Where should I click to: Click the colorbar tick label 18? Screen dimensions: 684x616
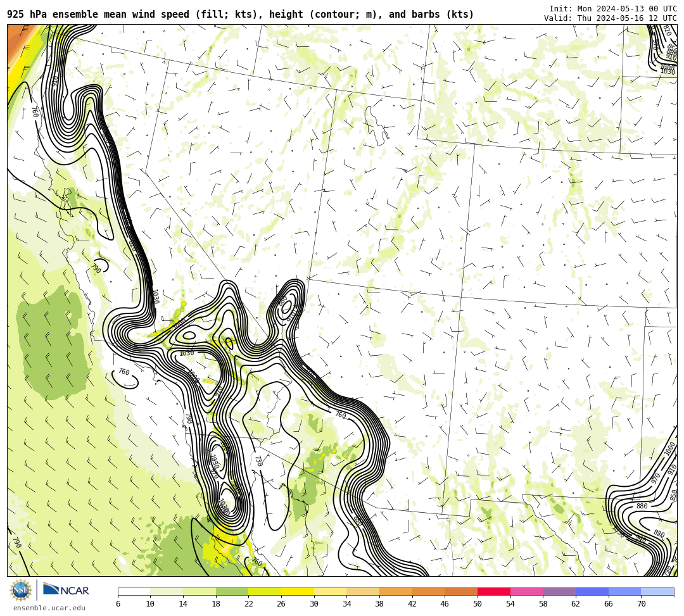coord(216,604)
